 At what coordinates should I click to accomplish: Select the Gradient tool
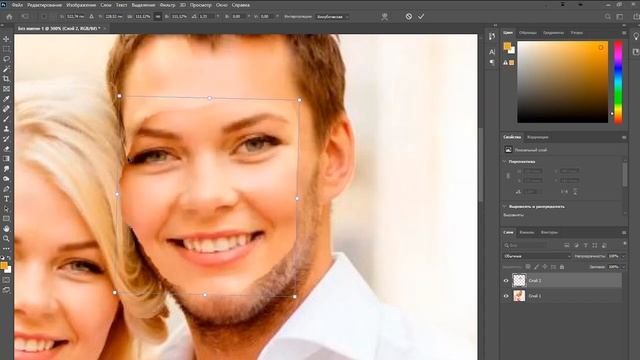(6, 159)
